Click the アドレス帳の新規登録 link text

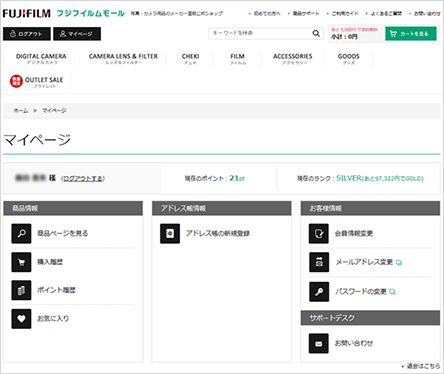(x=218, y=233)
